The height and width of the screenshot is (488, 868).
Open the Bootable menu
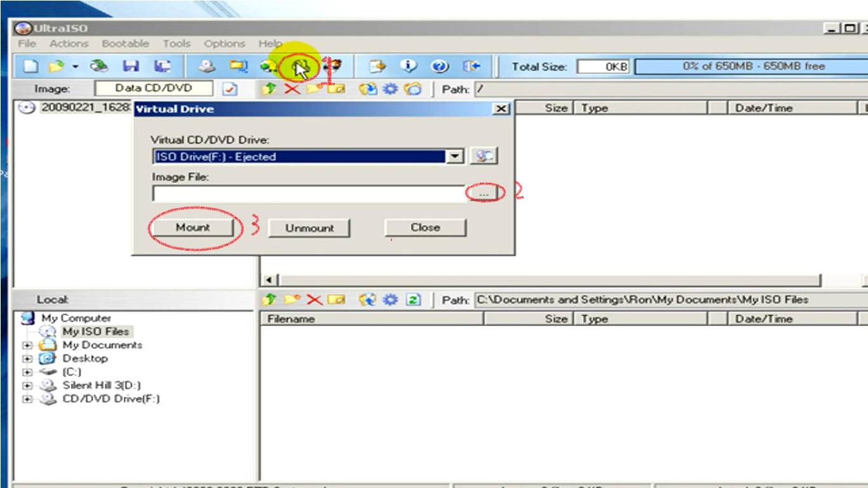pyautogui.click(x=125, y=43)
